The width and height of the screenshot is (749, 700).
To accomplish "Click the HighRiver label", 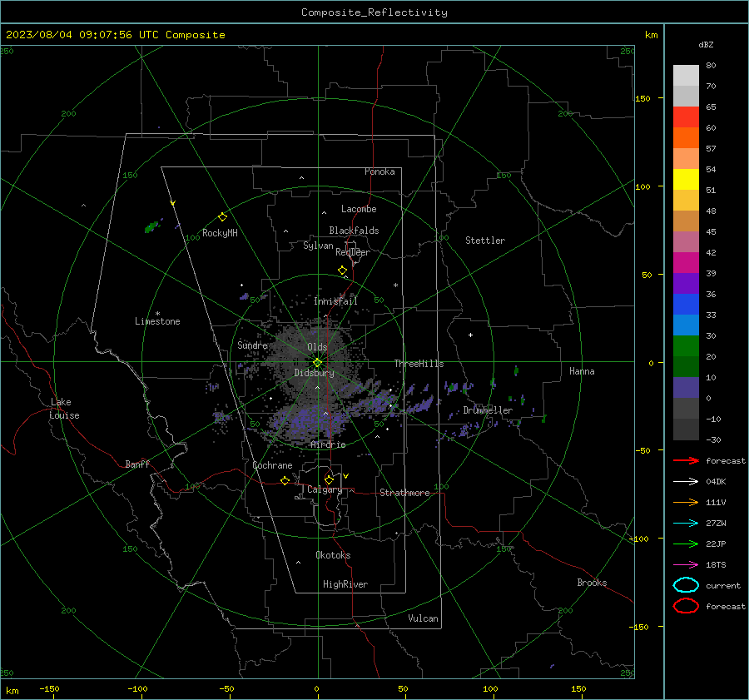I will tap(345, 584).
